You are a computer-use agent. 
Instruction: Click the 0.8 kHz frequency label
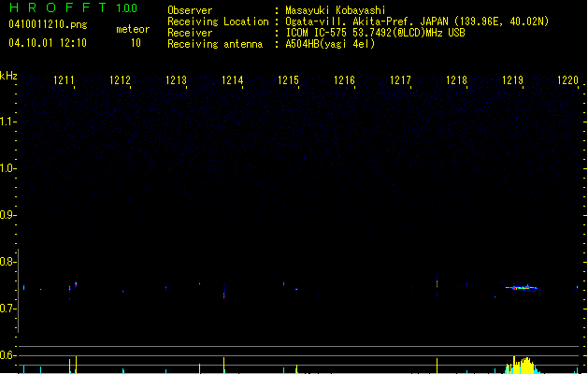[7, 262]
